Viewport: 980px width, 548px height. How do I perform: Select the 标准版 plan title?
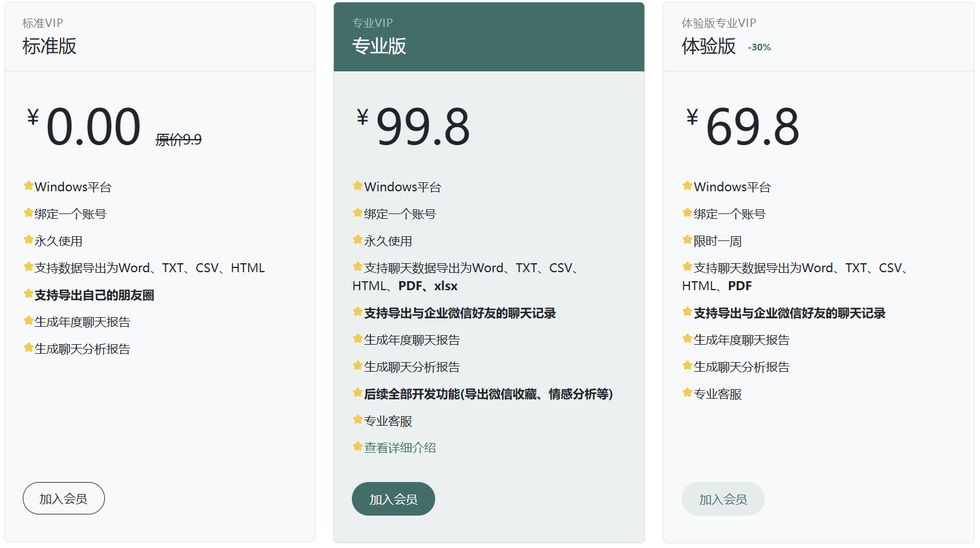pos(49,46)
